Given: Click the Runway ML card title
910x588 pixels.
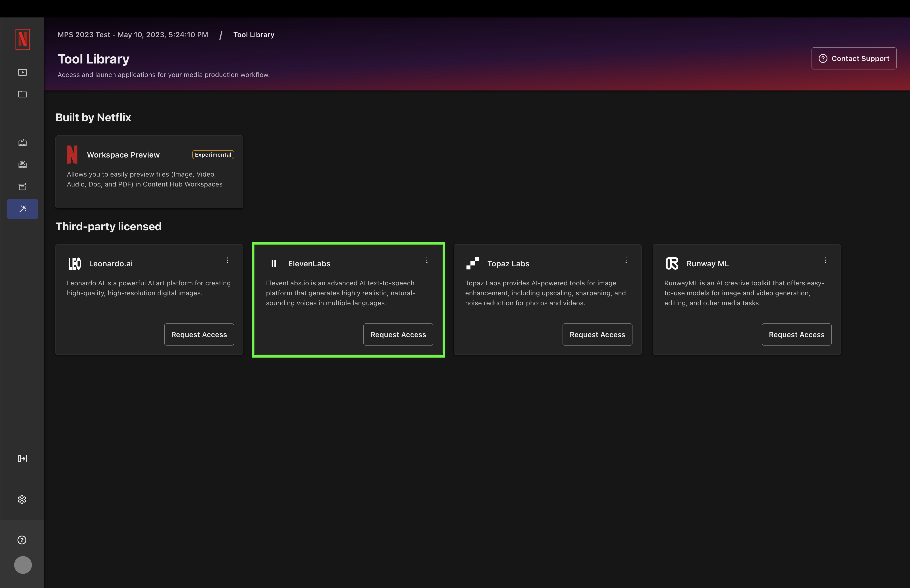Looking at the screenshot, I should [x=708, y=263].
